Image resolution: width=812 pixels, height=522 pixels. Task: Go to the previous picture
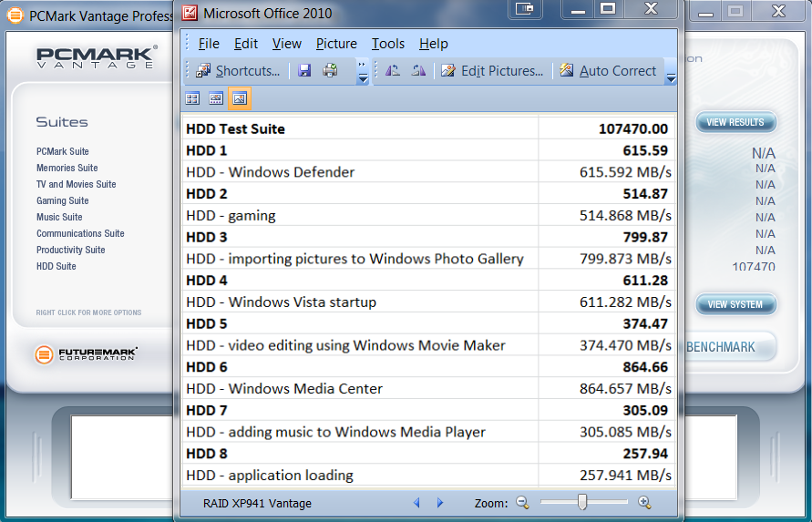(x=417, y=503)
